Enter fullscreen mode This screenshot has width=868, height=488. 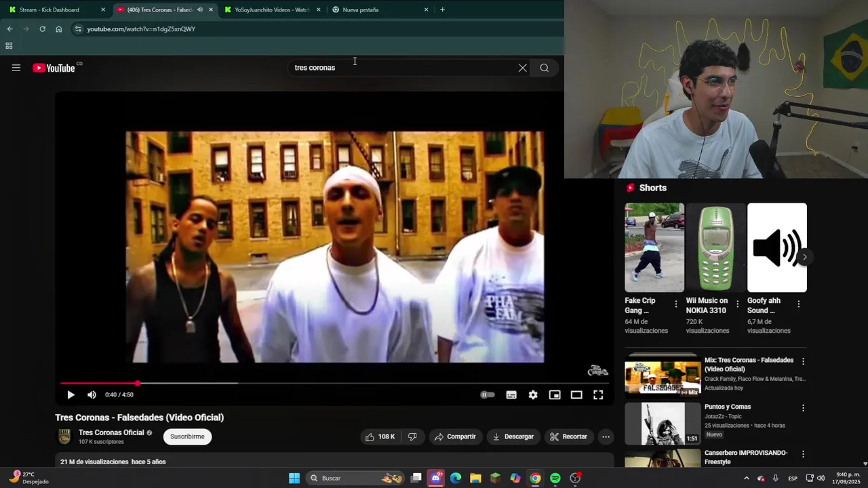coord(598,394)
